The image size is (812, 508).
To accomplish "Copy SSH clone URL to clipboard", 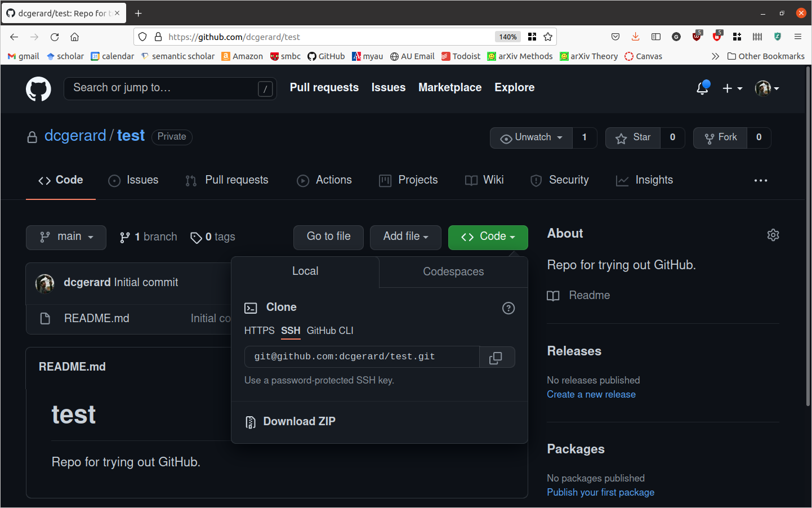I will pos(497,358).
